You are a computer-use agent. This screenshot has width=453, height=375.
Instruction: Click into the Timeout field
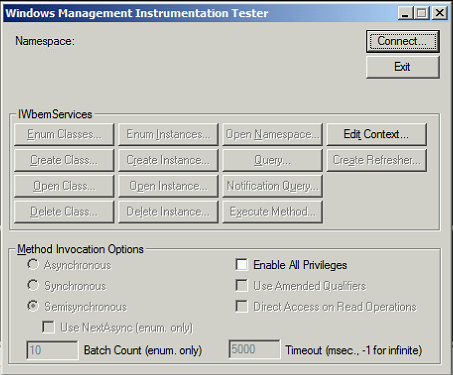tap(254, 349)
